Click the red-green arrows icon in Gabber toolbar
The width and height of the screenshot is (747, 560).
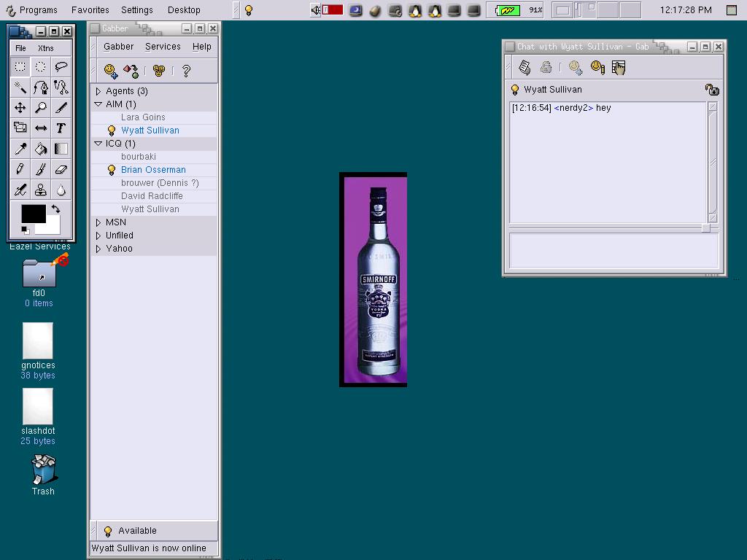pos(131,71)
